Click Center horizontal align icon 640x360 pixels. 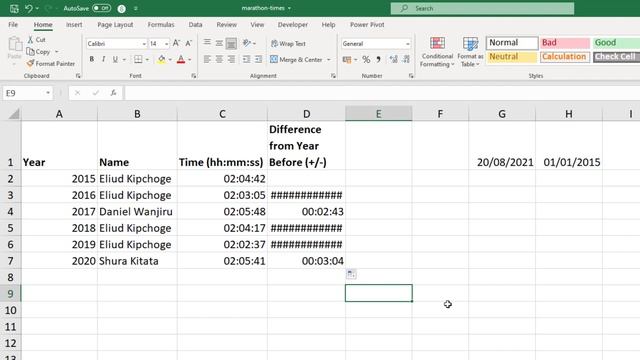click(219, 60)
